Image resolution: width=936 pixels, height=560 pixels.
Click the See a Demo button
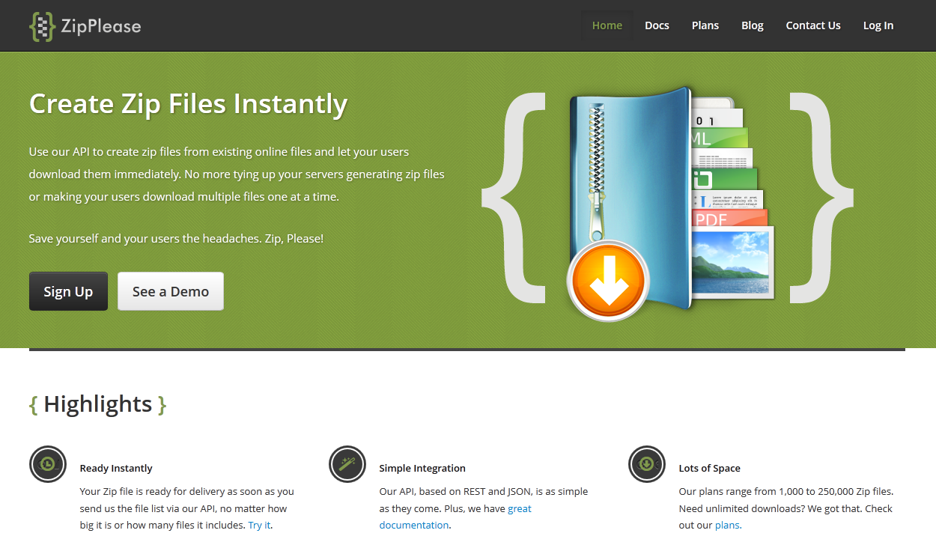pyautogui.click(x=171, y=291)
